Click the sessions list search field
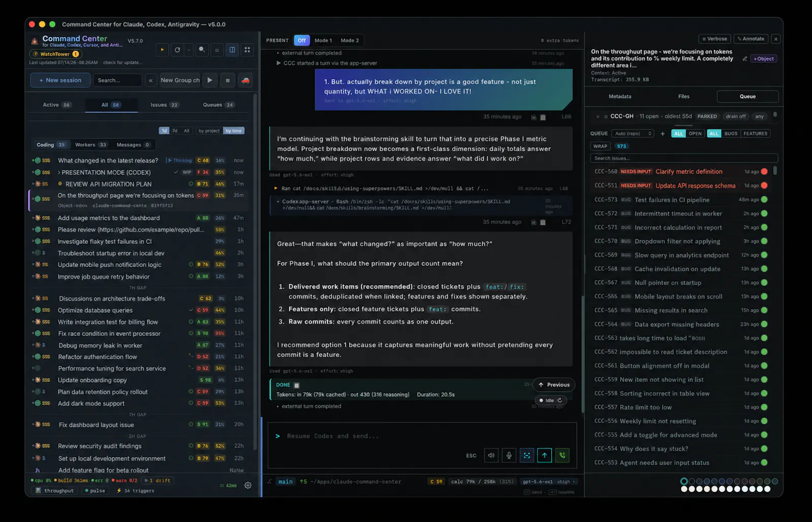Screen dimensions: 812x522 coord(117,80)
